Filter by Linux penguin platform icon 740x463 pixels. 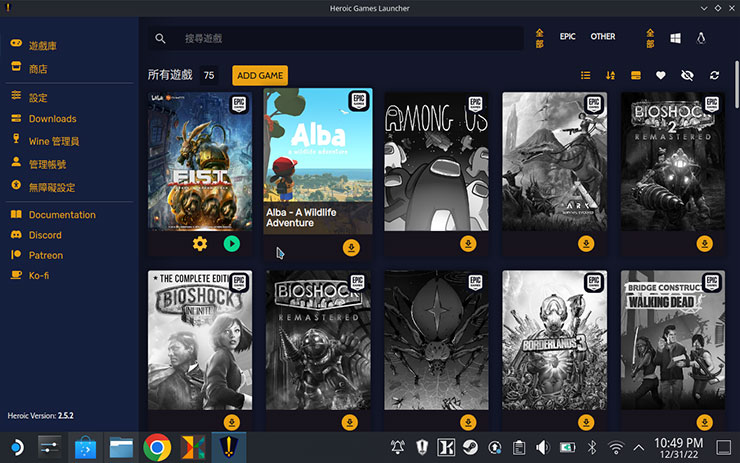point(701,38)
